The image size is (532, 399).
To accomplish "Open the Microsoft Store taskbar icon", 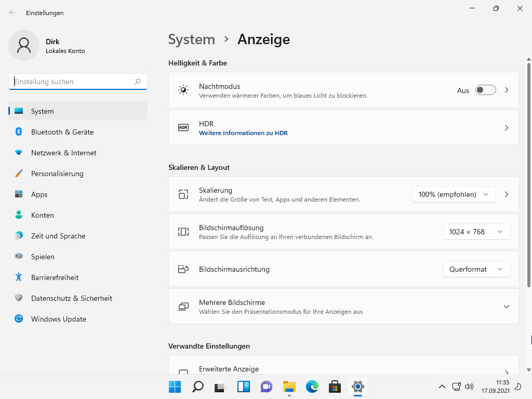I will pos(335,387).
